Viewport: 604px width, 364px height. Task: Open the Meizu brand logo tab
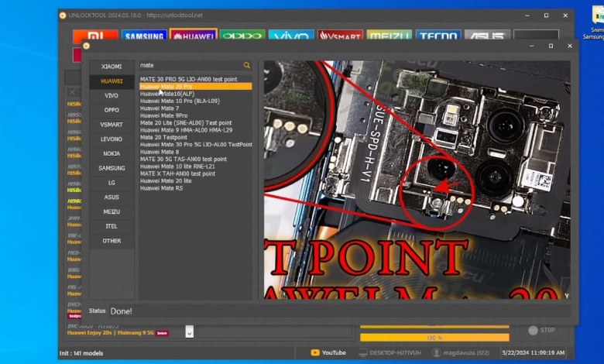pos(389,36)
